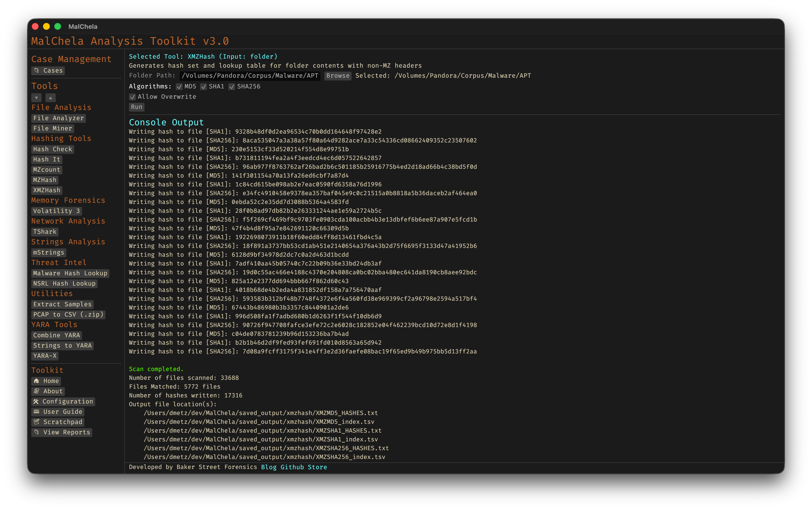Screen dimensions: 812x510
Task: Select XMZHash in the sidebar
Action: click(x=46, y=190)
